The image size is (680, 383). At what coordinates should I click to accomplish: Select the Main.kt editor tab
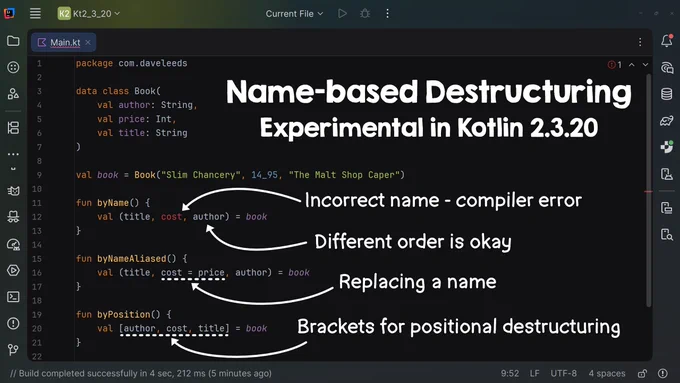click(x=64, y=42)
